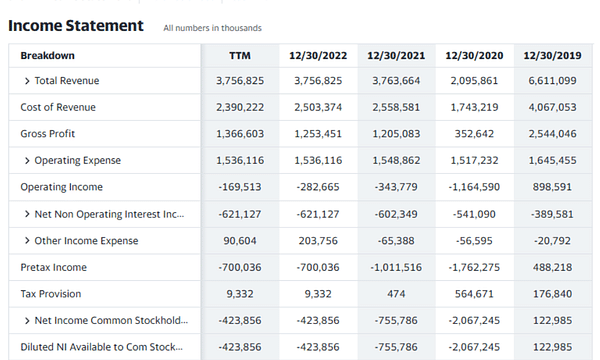Image resolution: width=600 pixels, height=360 pixels.
Task: Select the 12/30/2022 column header
Action: click(318, 56)
